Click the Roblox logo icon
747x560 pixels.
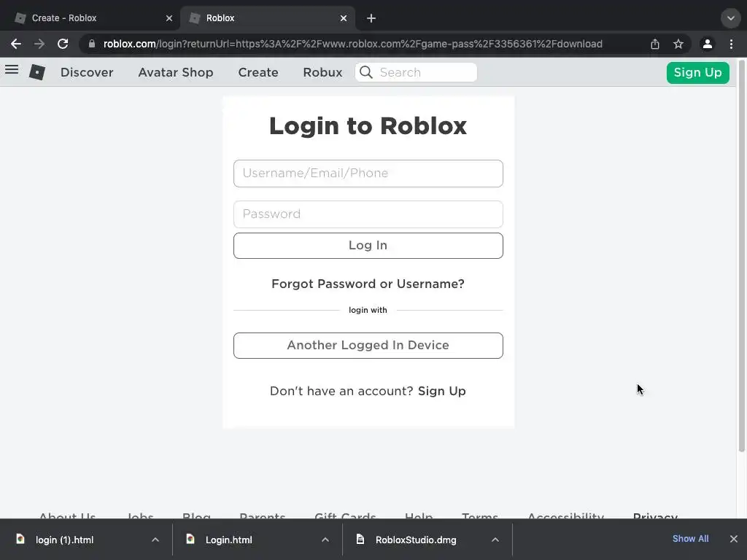tap(37, 72)
